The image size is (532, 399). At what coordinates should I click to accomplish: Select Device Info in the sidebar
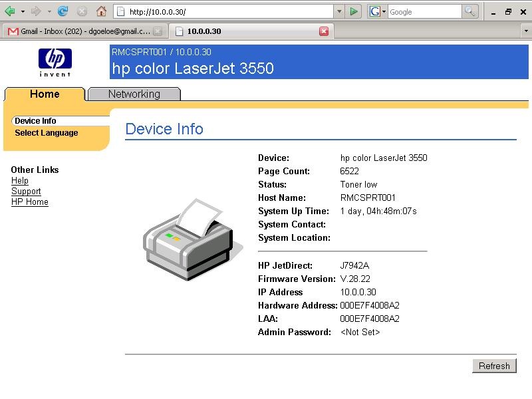[x=35, y=121]
